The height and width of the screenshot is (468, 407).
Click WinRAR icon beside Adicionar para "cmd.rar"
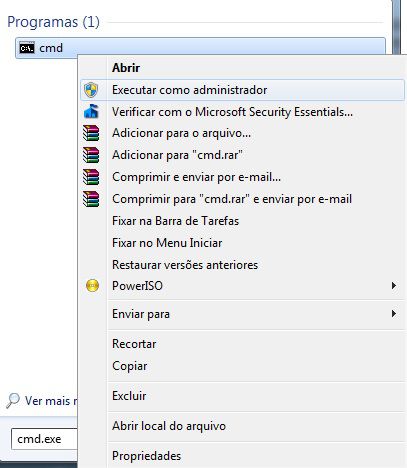pyautogui.click(x=91, y=155)
